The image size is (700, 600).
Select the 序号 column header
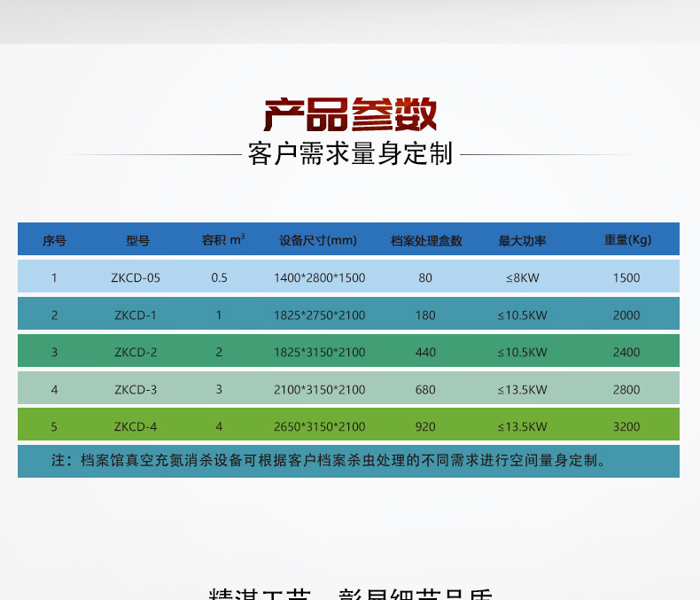pyautogui.click(x=54, y=240)
